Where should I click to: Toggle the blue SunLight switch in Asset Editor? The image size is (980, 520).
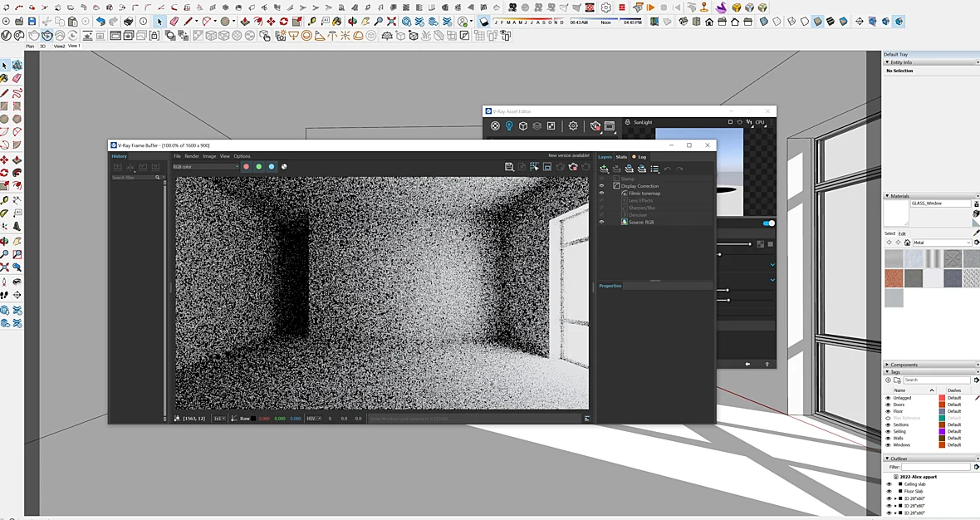pyautogui.click(x=769, y=223)
